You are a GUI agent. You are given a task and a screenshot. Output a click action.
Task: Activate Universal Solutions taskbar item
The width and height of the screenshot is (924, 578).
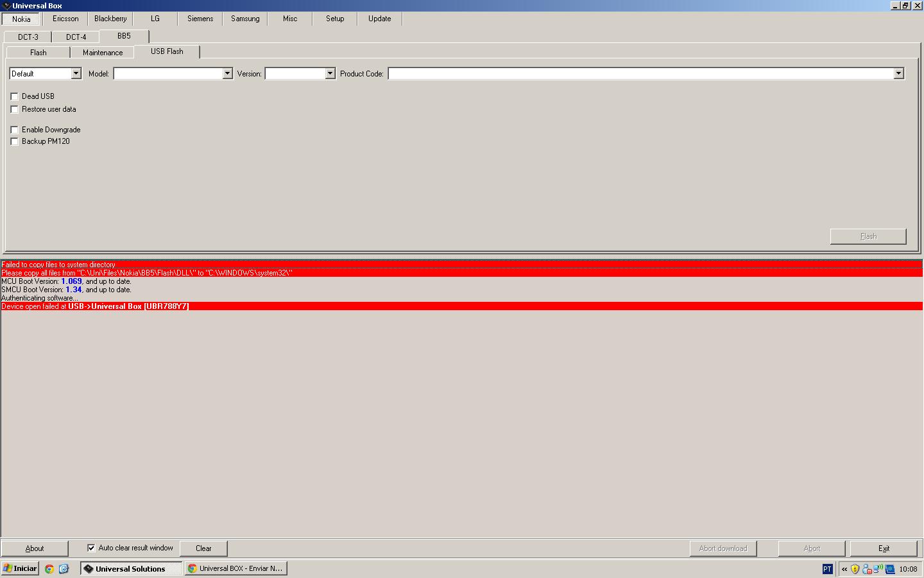point(131,568)
